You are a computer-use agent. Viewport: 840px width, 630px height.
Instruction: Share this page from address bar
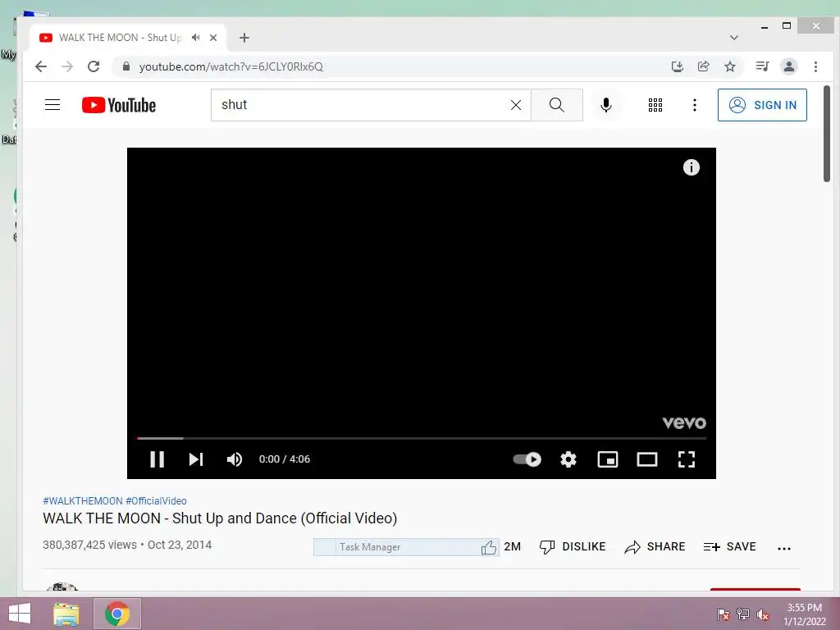(703, 66)
